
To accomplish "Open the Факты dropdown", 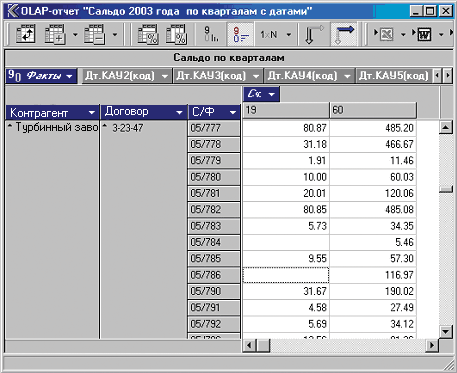I will [x=69, y=76].
